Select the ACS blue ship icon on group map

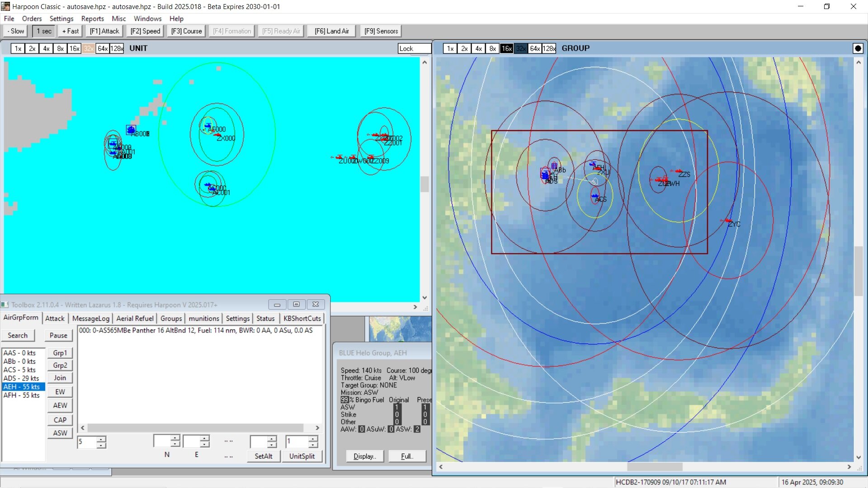point(594,196)
